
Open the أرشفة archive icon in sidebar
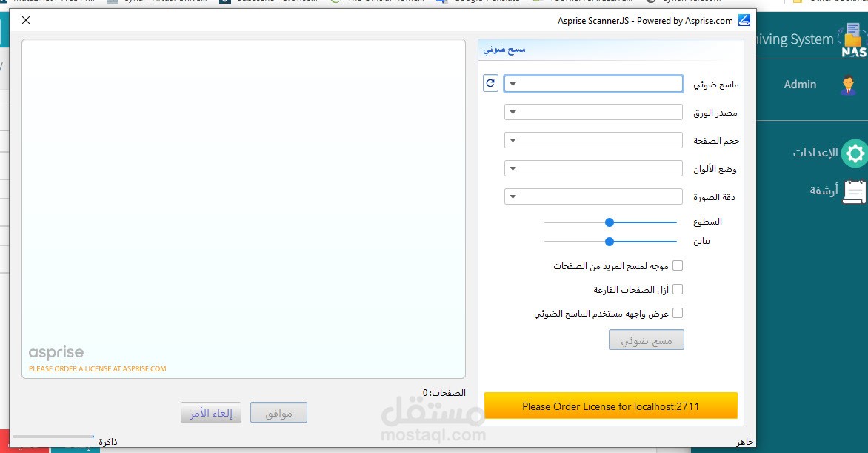pyautogui.click(x=855, y=192)
